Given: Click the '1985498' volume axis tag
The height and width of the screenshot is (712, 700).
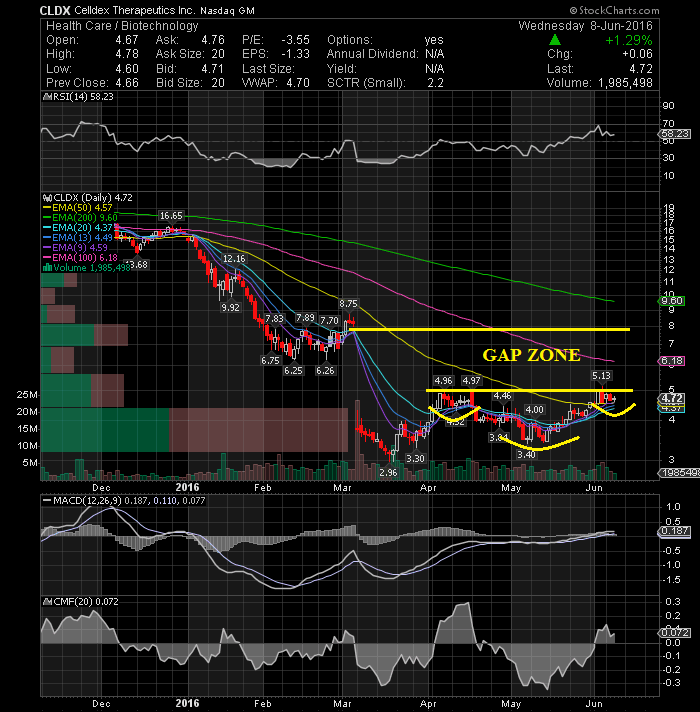Looking at the screenshot, I should [679, 473].
